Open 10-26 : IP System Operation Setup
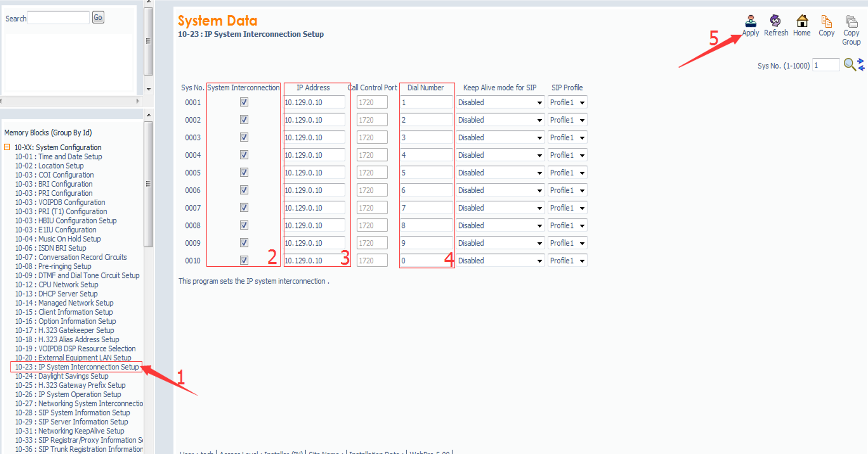 (x=68, y=394)
